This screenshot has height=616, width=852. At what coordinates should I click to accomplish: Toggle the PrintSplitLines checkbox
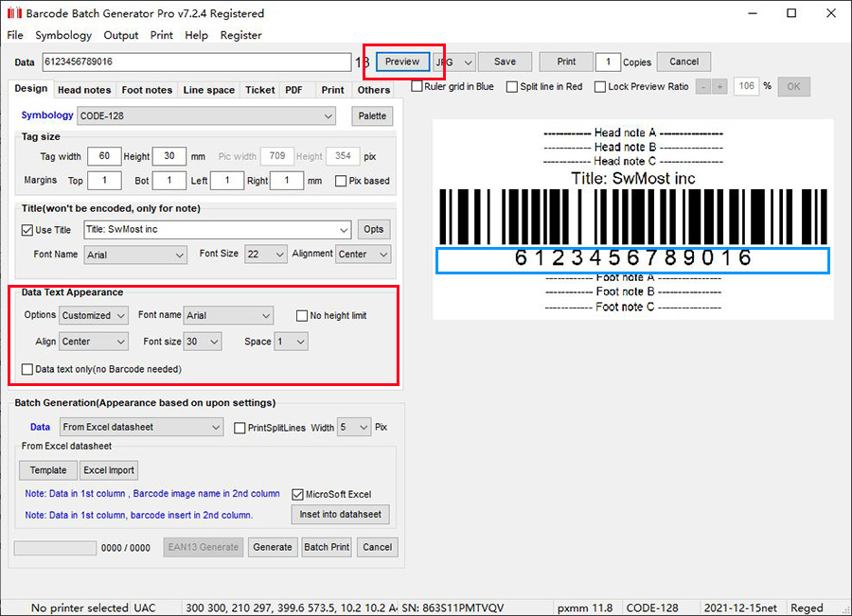[240, 428]
